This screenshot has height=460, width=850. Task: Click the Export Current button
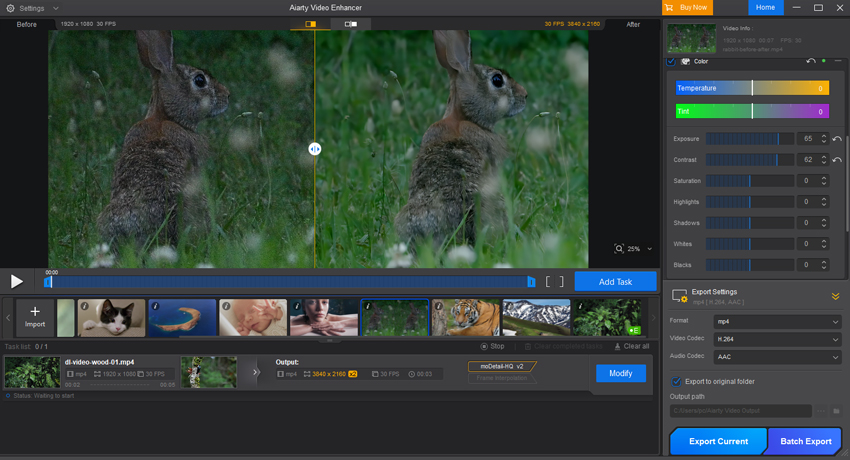(x=718, y=441)
